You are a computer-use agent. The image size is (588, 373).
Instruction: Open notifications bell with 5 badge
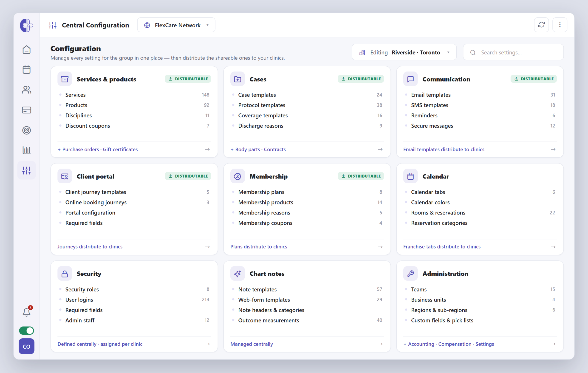click(x=26, y=312)
